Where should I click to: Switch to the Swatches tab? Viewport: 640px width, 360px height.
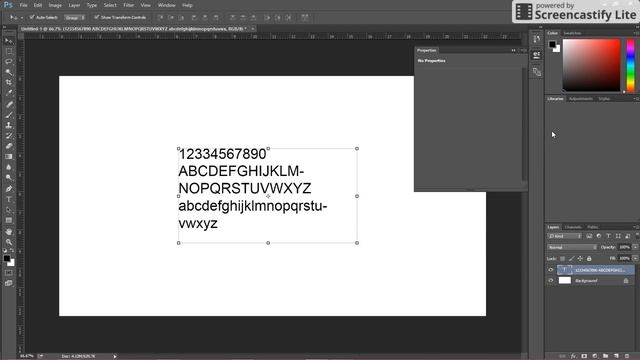point(572,33)
